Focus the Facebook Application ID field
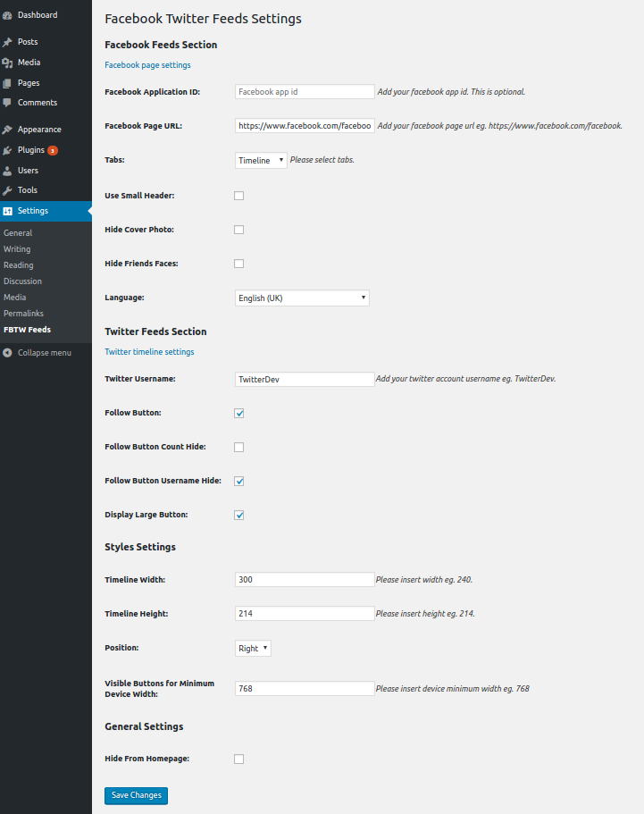The image size is (644, 814). click(x=305, y=92)
